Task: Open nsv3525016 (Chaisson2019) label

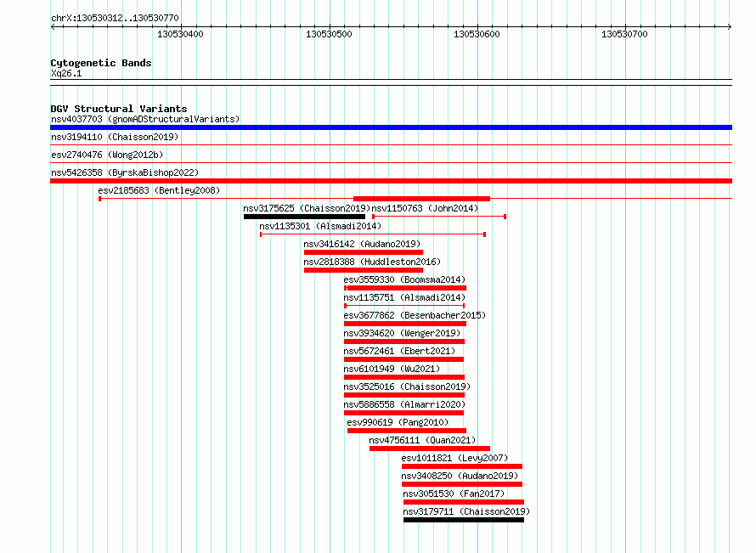Action: click(x=407, y=387)
